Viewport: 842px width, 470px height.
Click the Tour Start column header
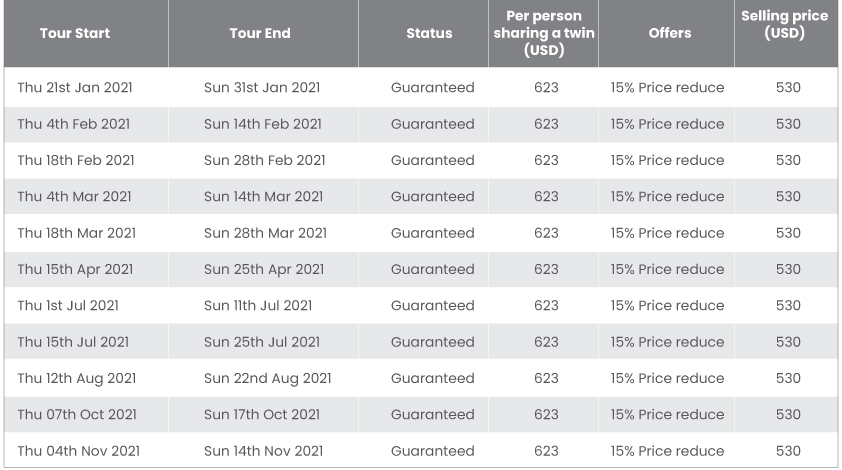click(75, 33)
